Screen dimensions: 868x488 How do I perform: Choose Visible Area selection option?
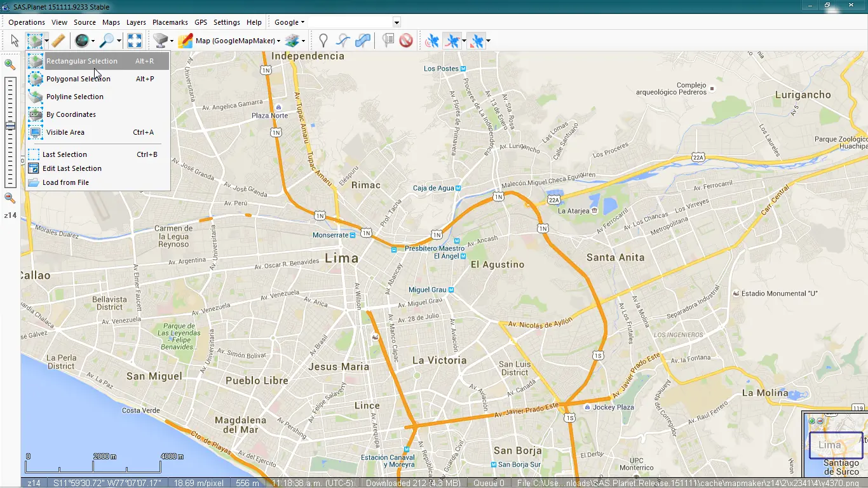(98, 132)
